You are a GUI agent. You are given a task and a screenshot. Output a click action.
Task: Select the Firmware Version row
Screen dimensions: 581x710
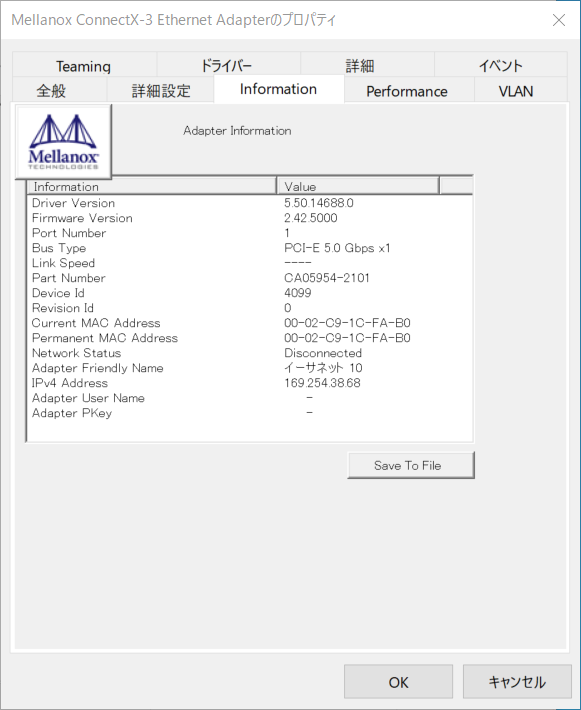click(x=250, y=218)
